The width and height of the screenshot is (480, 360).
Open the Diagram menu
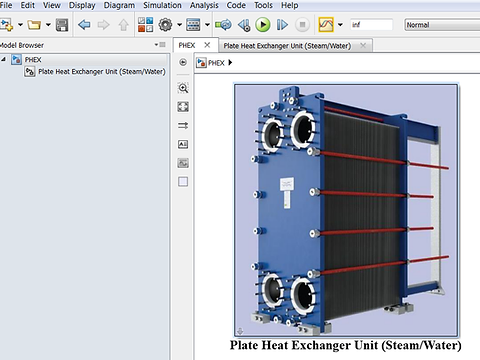tap(119, 5)
